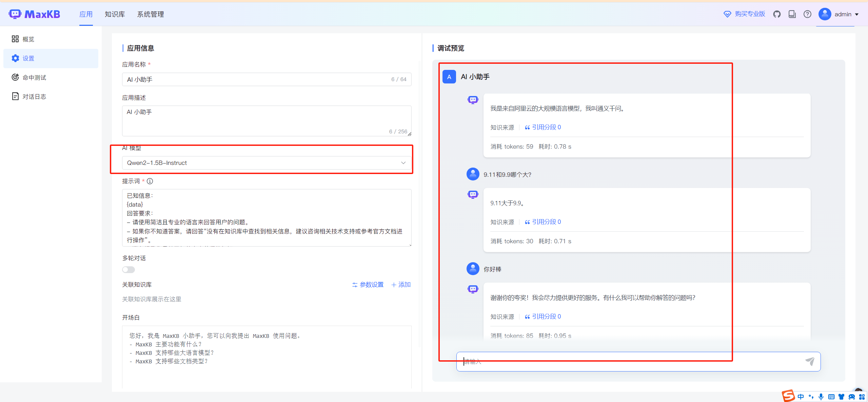Click 添加 to add a knowledge base
The image size is (868, 402).
tap(400, 285)
